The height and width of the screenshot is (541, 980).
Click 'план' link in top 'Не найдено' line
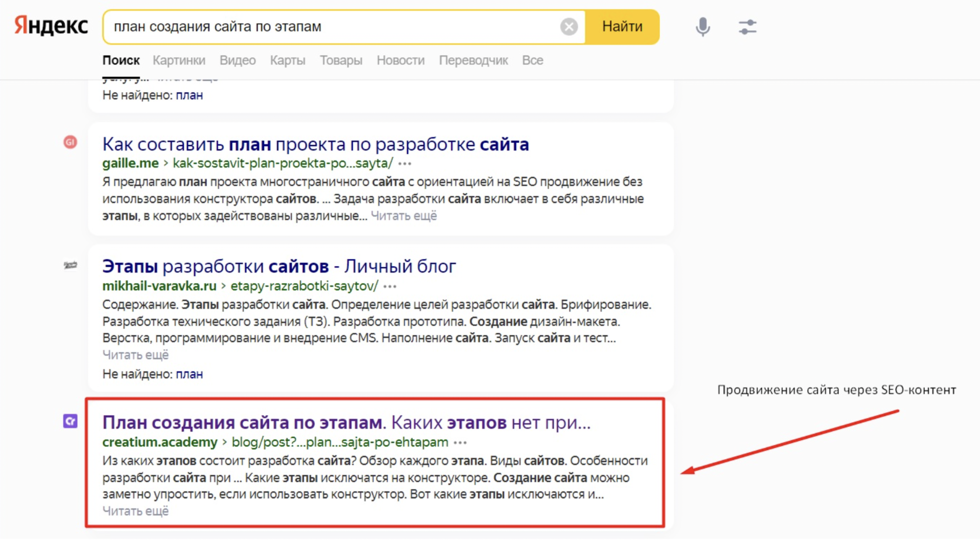tap(189, 95)
